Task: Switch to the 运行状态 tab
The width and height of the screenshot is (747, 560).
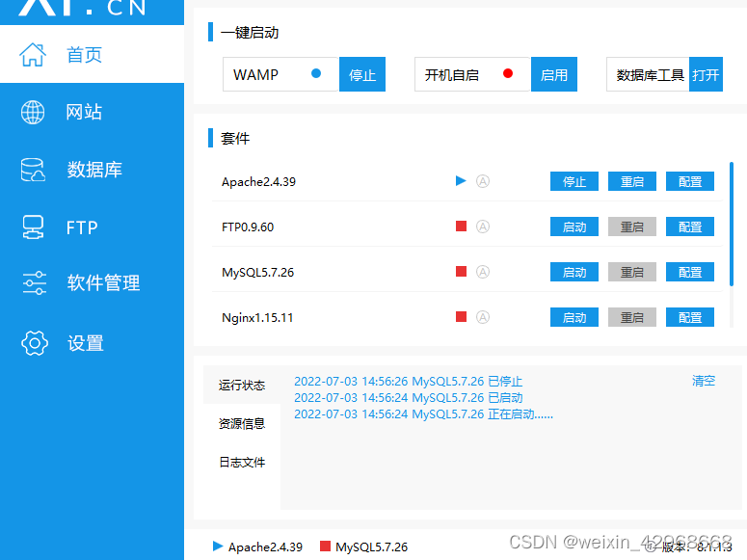Action: tap(242, 385)
